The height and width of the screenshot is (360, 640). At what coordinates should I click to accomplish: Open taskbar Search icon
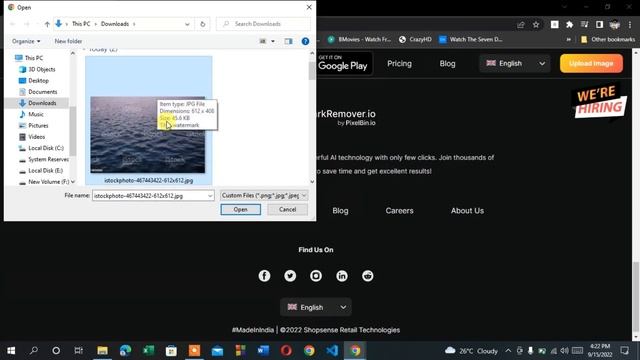[x=34, y=351]
